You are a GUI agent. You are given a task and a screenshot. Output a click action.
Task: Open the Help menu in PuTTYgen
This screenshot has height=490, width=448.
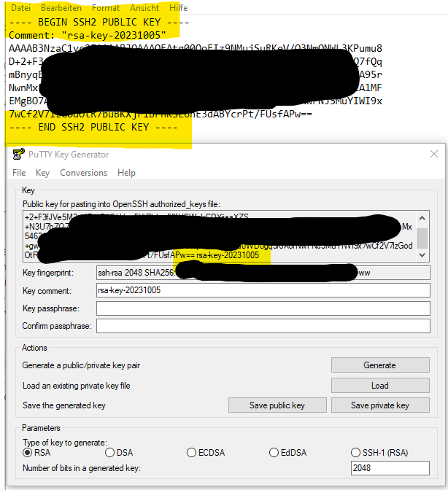[x=126, y=173]
